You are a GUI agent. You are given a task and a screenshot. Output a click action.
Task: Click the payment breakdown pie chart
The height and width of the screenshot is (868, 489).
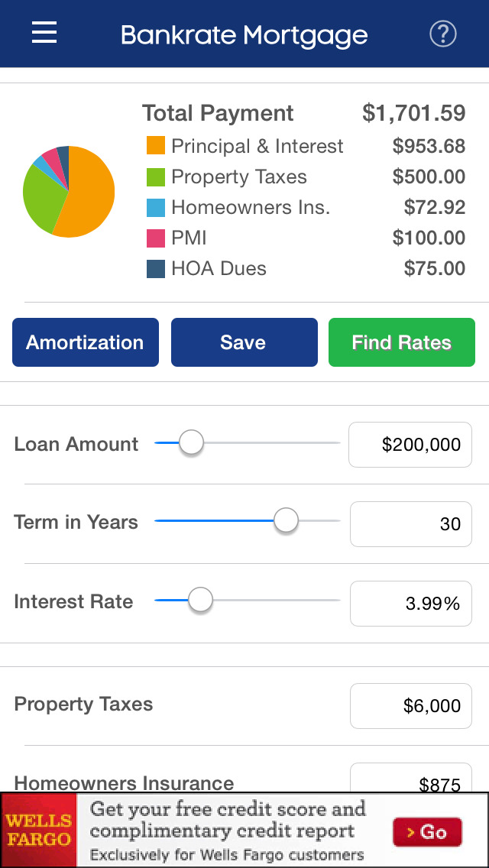click(x=69, y=192)
